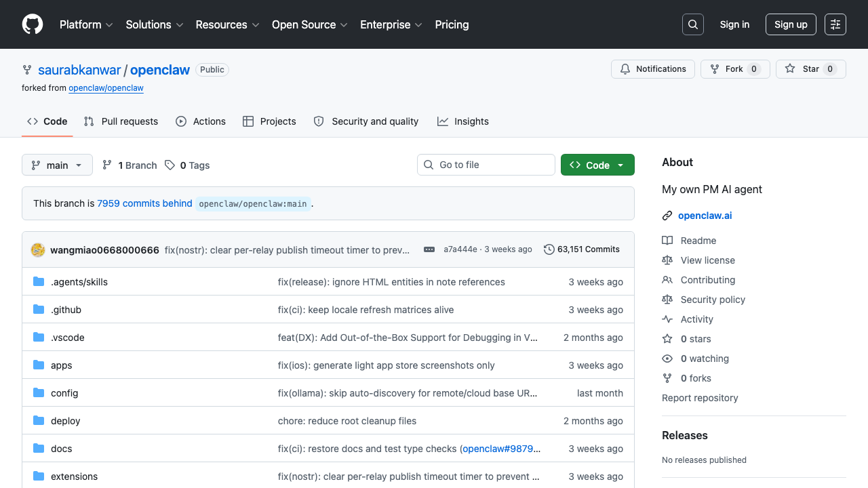The width and height of the screenshot is (868, 488).
Task: Click Report repository link
Action: coord(700,398)
